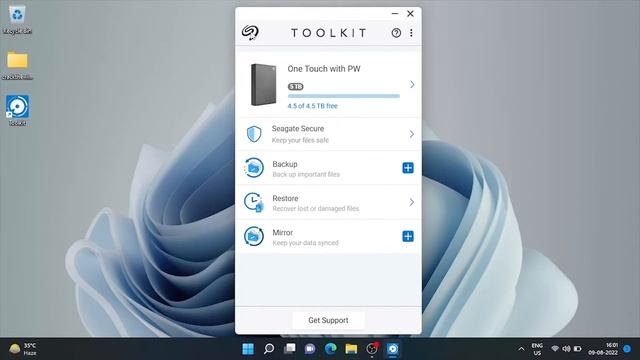Click the Backup folder sync icon
640x360 pixels.
[253, 168]
